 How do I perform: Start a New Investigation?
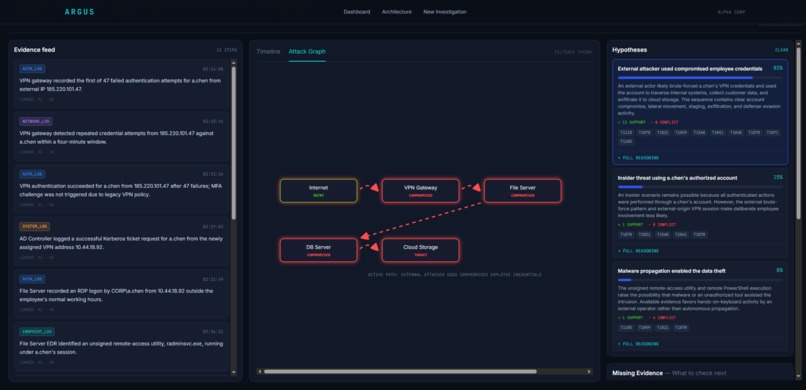[x=445, y=12]
